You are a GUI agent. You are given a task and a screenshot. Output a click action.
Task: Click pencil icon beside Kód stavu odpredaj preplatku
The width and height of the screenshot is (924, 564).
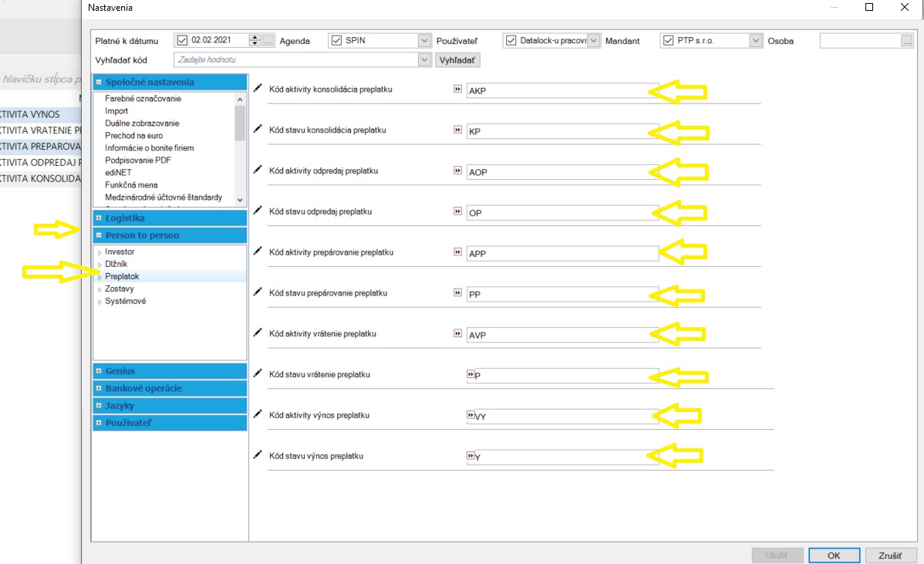[x=258, y=211]
